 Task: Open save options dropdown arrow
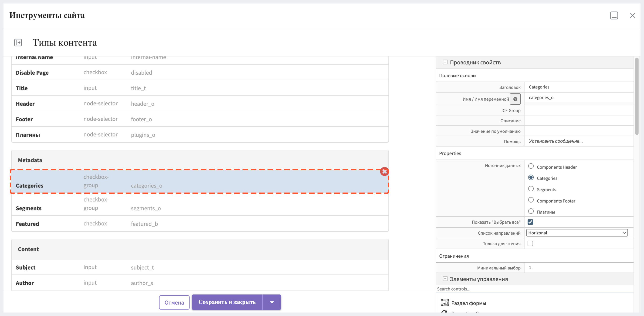tap(272, 302)
